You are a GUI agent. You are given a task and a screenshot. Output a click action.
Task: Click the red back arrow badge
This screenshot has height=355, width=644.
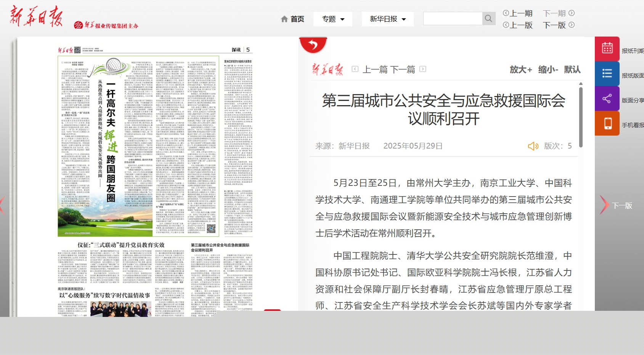point(313,45)
